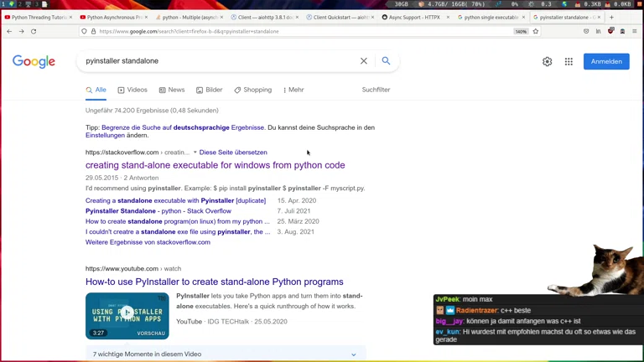Click the RAM usage indicator in the top bar

[x=453, y=4]
